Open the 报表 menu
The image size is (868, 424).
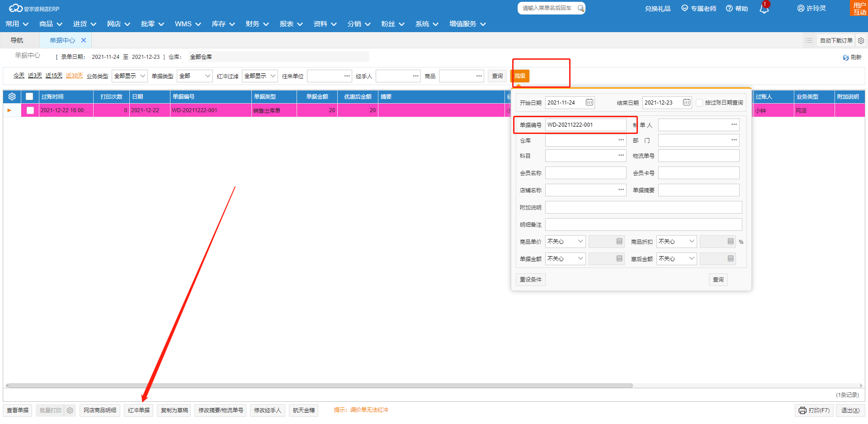pyautogui.click(x=291, y=24)
